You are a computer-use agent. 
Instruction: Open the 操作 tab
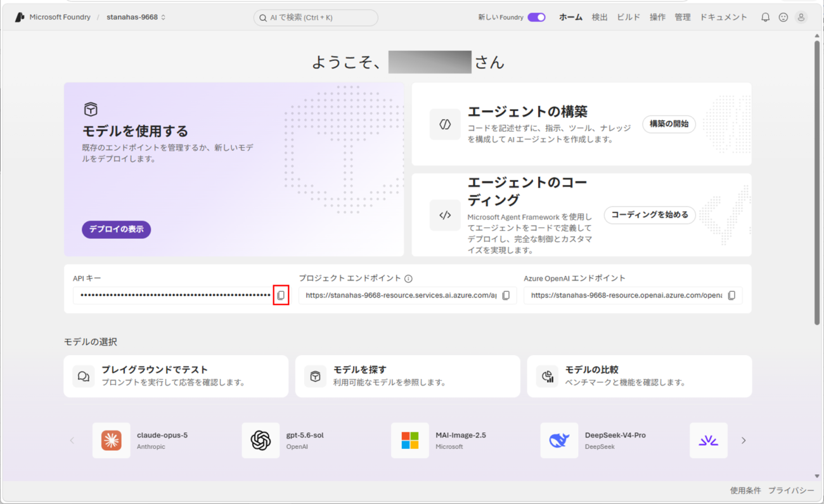(657, 17)
